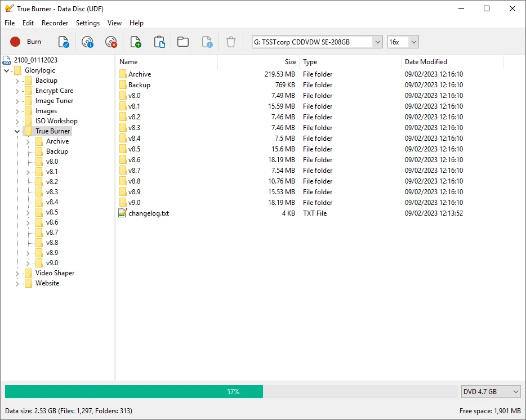Click the red Burn button
The height and width of the screenshot is (420, 526).
(x=26, y=42)
